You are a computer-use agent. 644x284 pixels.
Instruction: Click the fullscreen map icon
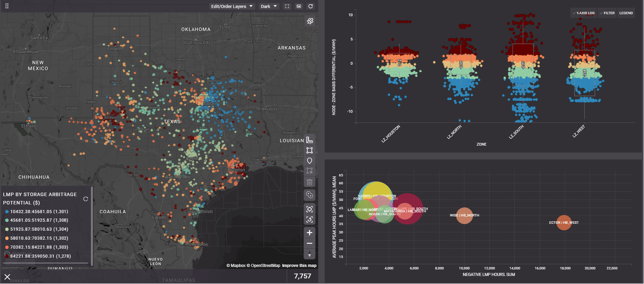[x=287, y=7]
